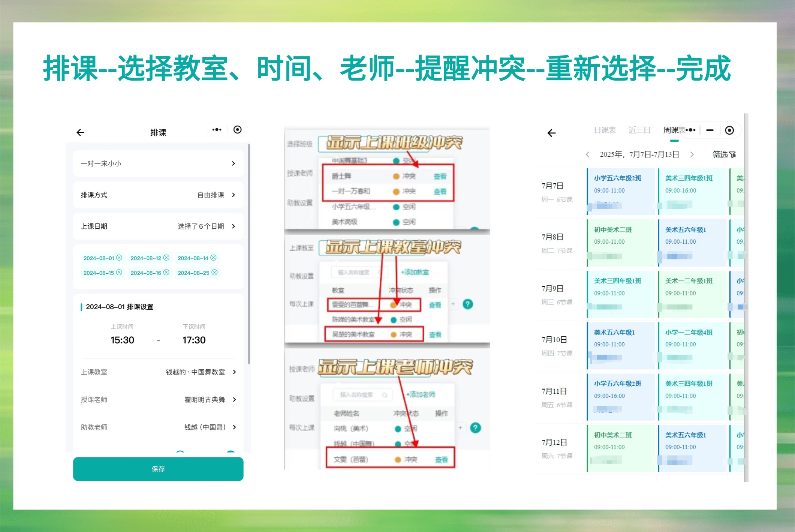This screenshot has height=532, width=795.
Task: Remove date 2024-08-14 tag
Action: [x=213, y=258]
